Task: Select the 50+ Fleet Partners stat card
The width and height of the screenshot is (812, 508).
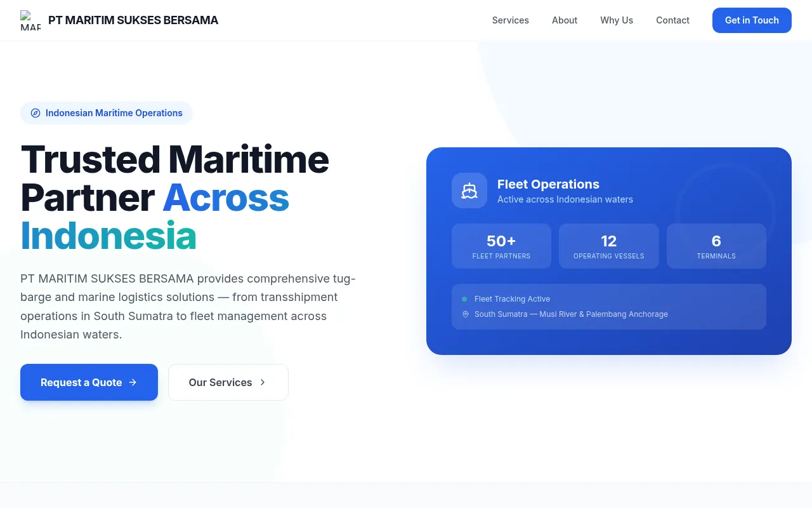Action: click(x=501, y=246)
